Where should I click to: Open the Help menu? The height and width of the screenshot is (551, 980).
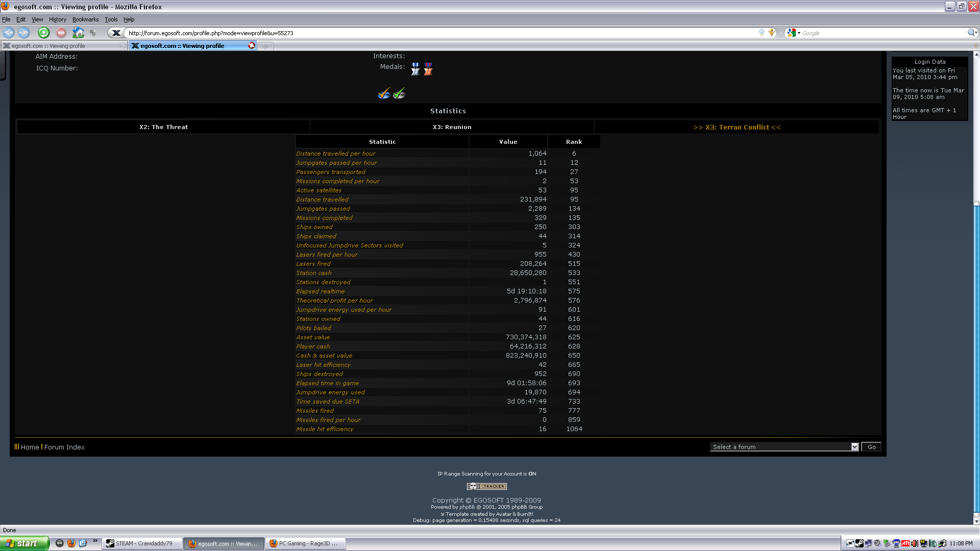[x=129, y=19]
